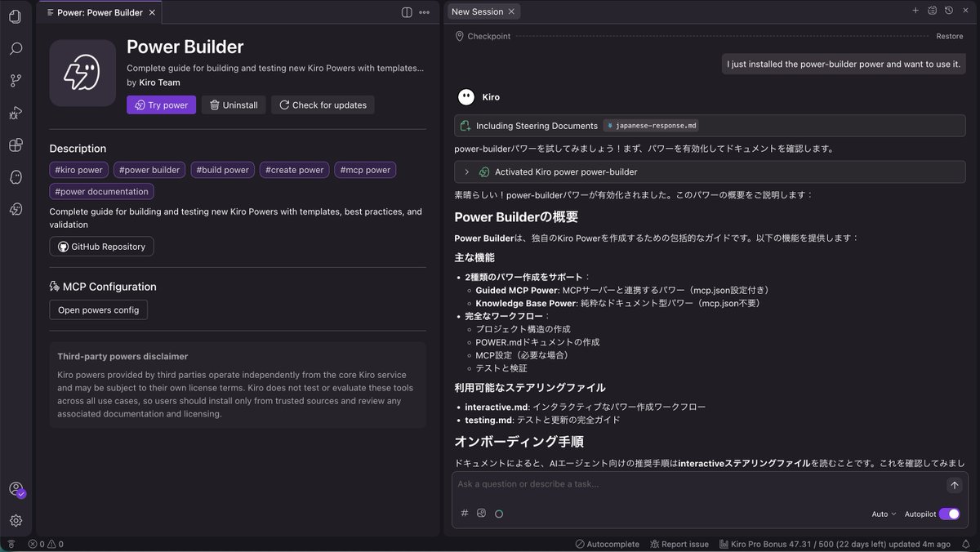Viewport: 980px width, 552px height.
Task: Click the Power Builder ghost logo thumbnail
Action: 82,73
